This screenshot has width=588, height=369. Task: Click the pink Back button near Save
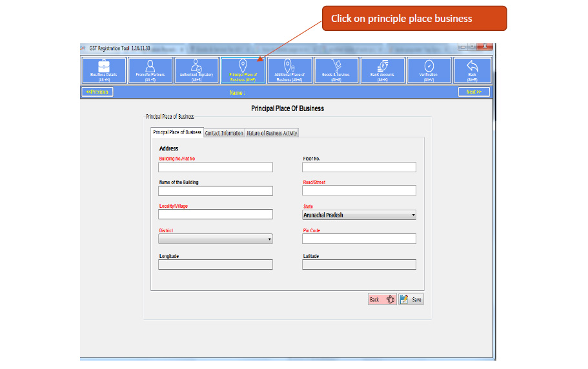381,299
